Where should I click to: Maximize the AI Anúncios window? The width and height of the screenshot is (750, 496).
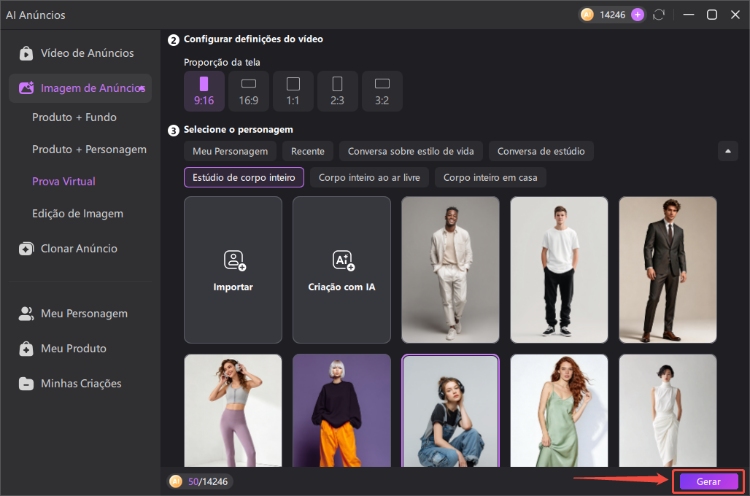[x=712, y=15]
